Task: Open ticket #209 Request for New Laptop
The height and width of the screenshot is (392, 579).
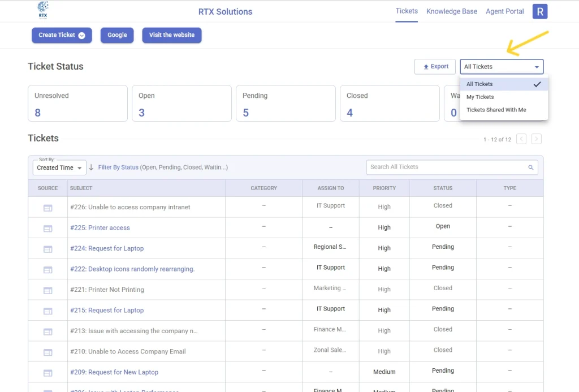Action: (114, 372)
